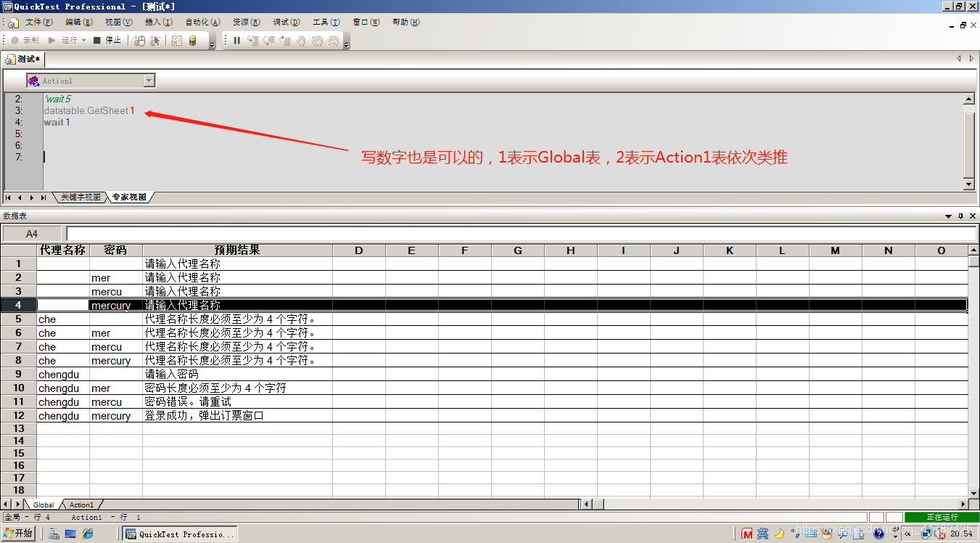Image resolution: width=980 pixels, height=543 pixels.
Task: Open the Run button dropdown arrow
Action: 83,41
